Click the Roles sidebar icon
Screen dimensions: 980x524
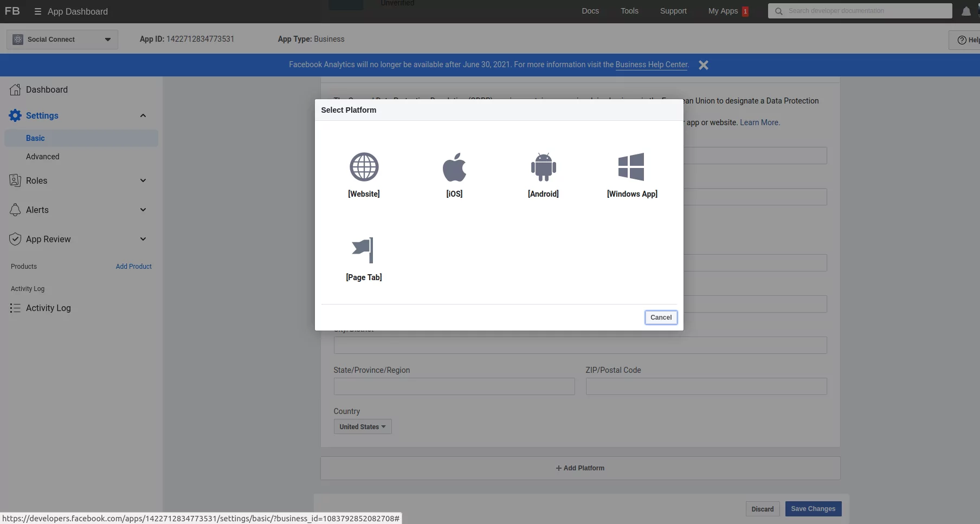tap(15, 180)
